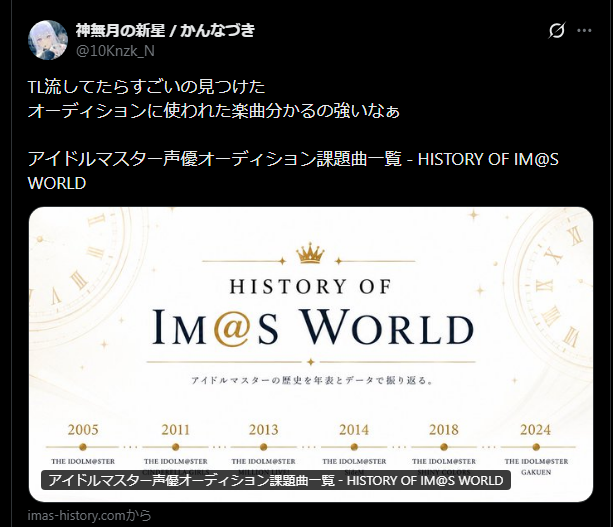Open the profile avatar of 神無月の新星
613x527 pixels.
(x=48, y=40)
